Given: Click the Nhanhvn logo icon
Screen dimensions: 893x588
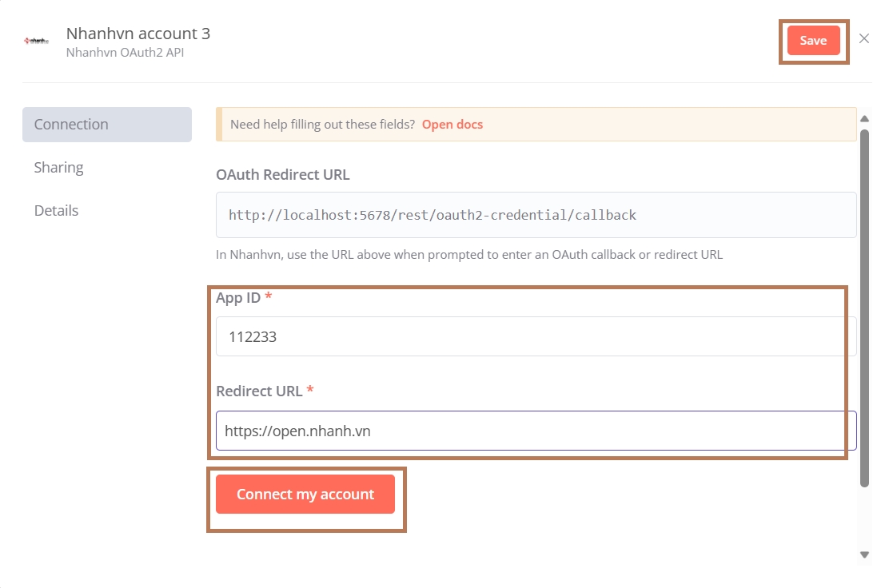Looking at the screenshot, I should point(37,40).
